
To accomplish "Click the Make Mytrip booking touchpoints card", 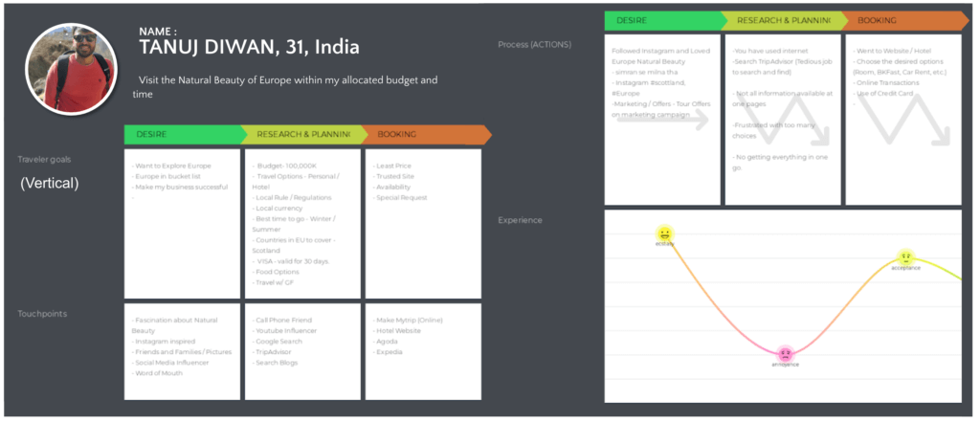I will point(423,352).
